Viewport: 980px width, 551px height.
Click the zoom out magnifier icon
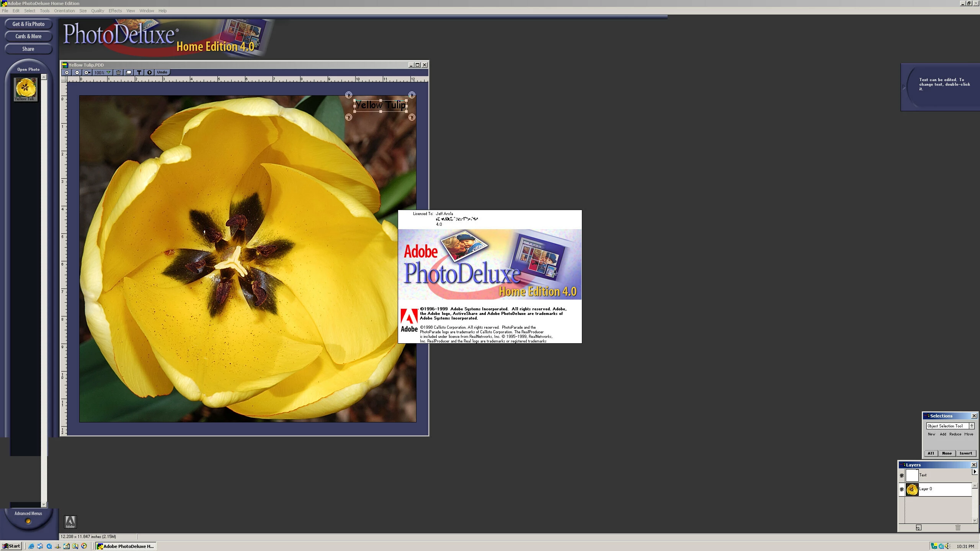point(77,72)
